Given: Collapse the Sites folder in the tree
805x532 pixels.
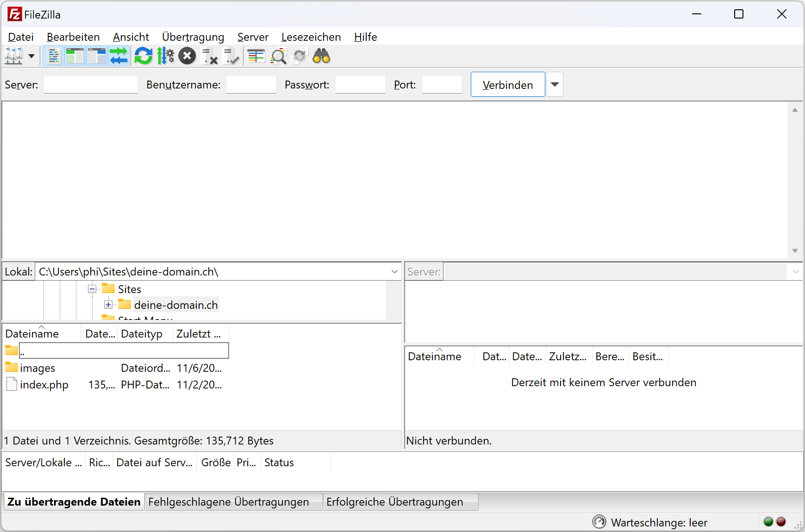Looking at the screenshot, I should [92, 289].
